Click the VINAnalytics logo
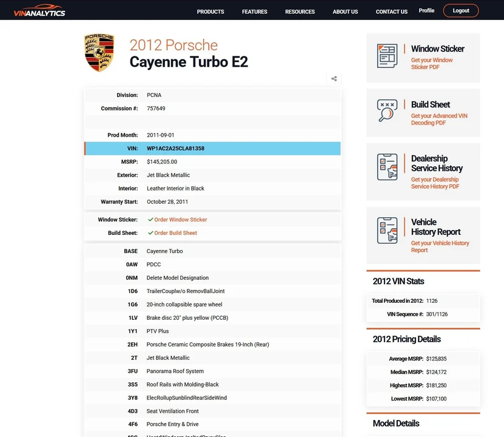The image size is (504, 437). pos(39,10)
